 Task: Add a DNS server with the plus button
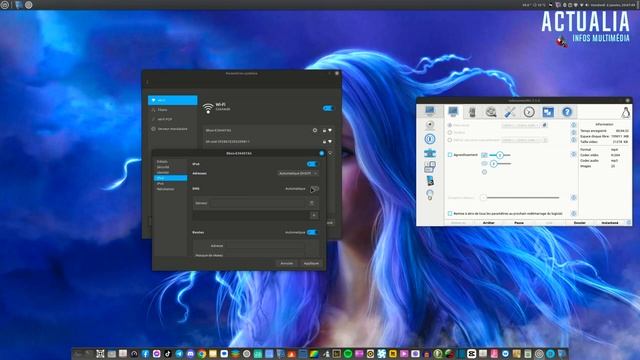314,215
